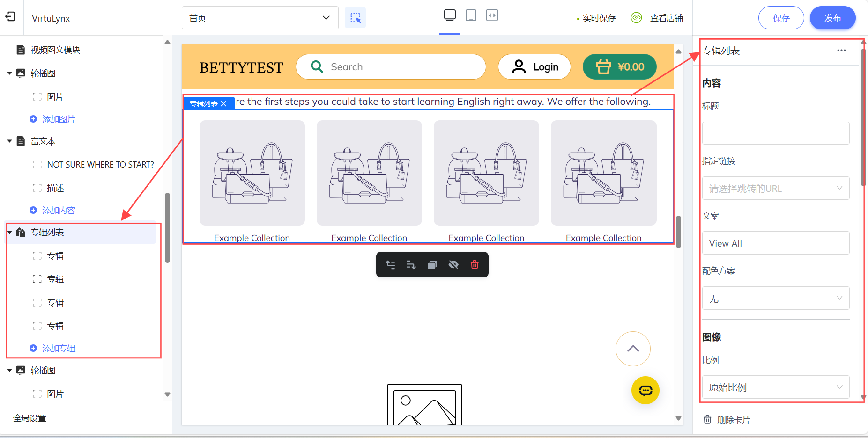The width and height of the screenshot is (868, 438).
Task: Open the cart ¥0.00 button
Action: (619, 67)
